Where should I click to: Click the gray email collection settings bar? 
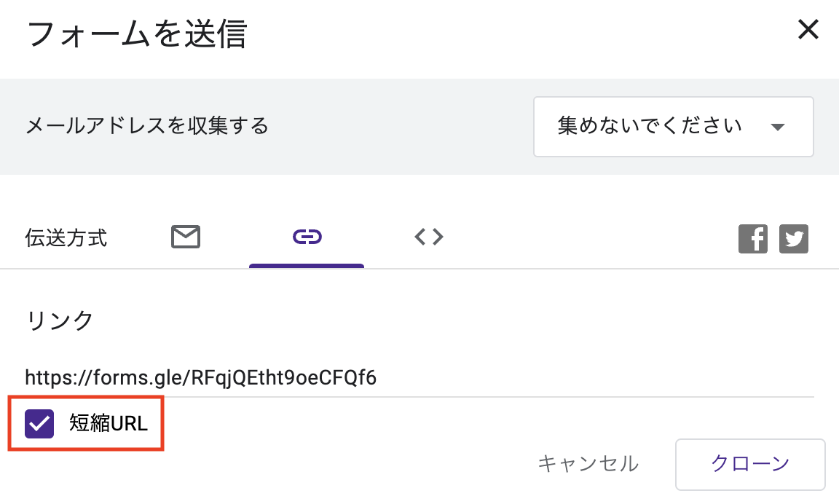point(419,127)
